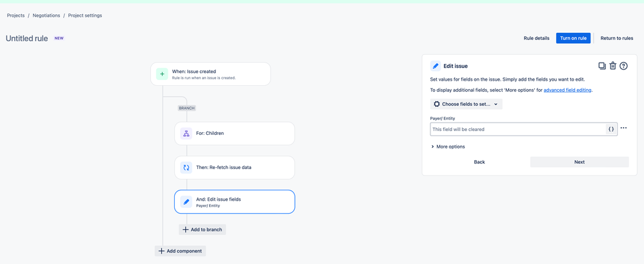Select the For: Children branch card
The width and height of the screenshot is (644, 264).
234,134
